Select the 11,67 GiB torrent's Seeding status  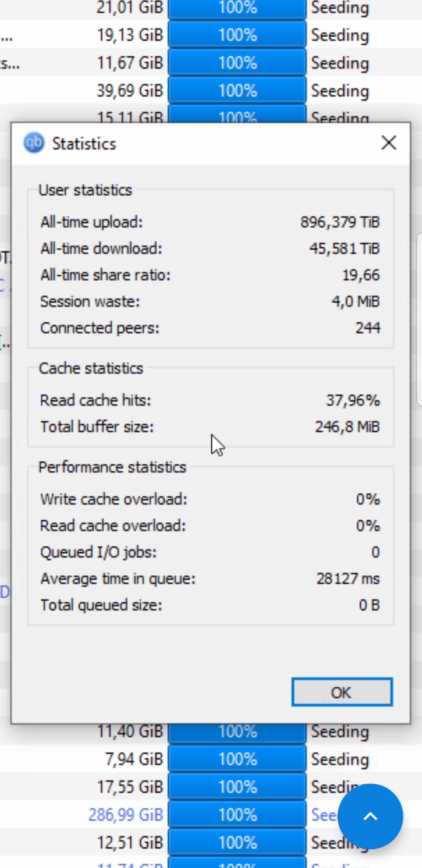339,63
